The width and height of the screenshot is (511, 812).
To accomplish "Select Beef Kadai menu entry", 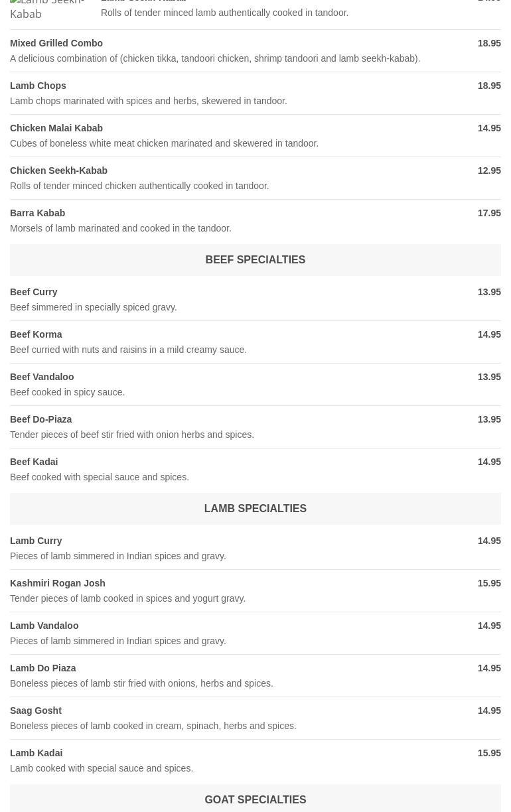I will pyautogui.click(x=34, y=462).
